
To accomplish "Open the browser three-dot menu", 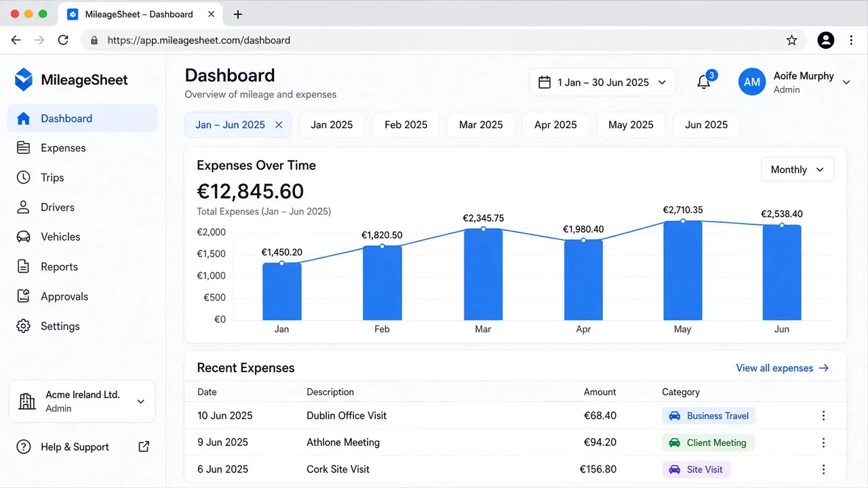I will tap(851, 40).
